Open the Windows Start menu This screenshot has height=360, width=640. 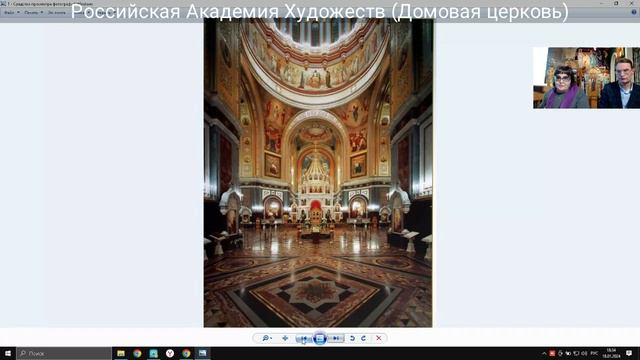8,353
